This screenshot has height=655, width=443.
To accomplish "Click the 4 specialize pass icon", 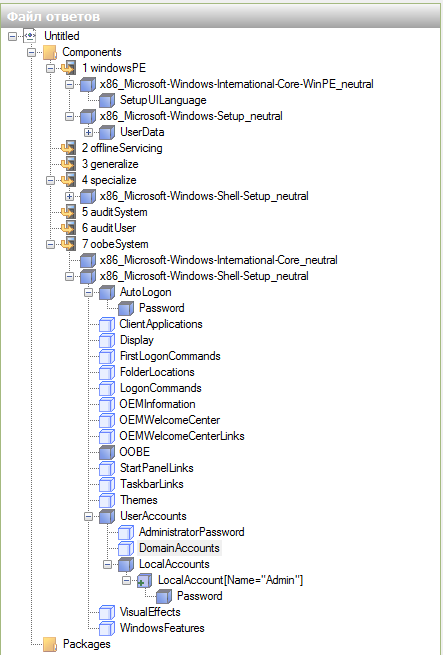I will point(68,180).
